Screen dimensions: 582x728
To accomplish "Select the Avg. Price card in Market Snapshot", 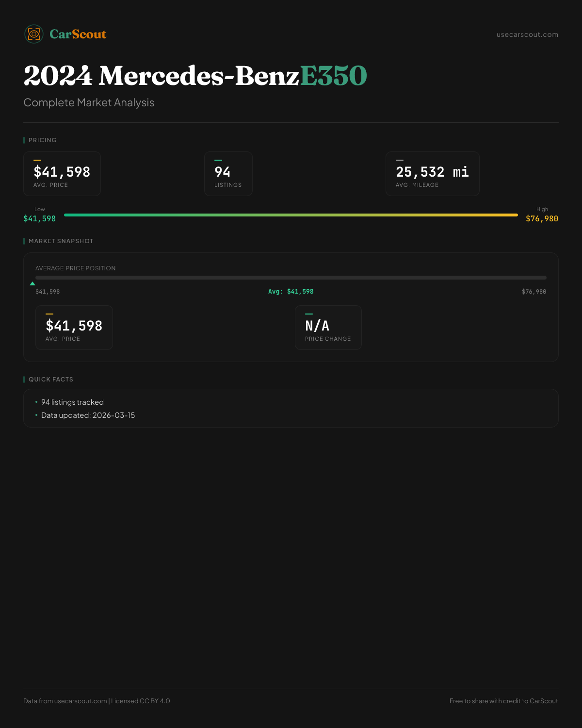I will tap(74, 328).
